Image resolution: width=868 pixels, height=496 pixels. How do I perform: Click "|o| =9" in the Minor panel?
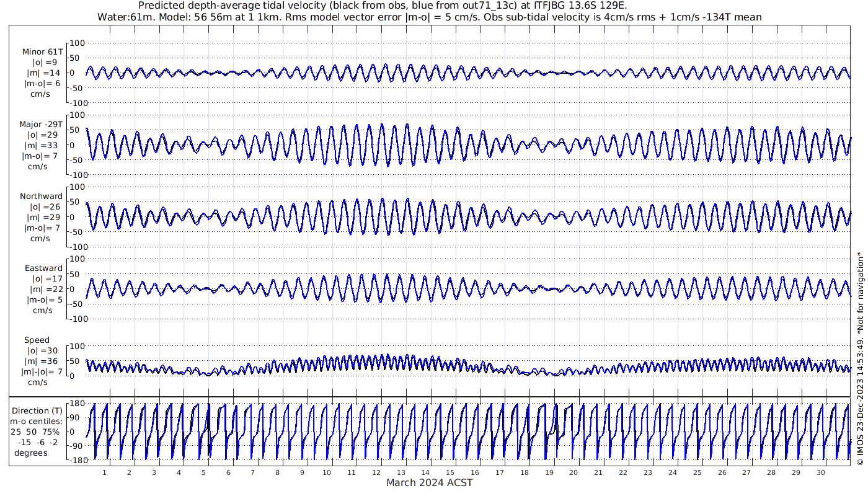[45, 63]
